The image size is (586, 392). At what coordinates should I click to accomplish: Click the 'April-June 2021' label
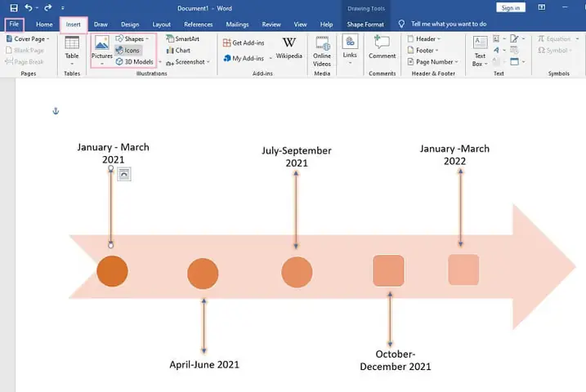(x=204, y=365)
